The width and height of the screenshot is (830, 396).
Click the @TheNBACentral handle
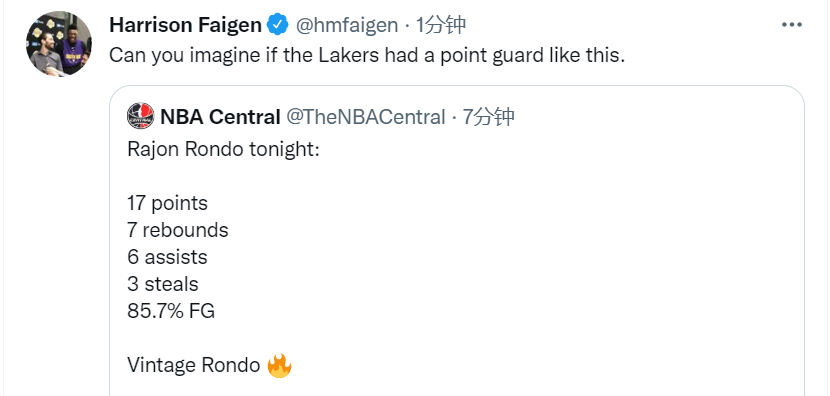click(x=366, y=117)
